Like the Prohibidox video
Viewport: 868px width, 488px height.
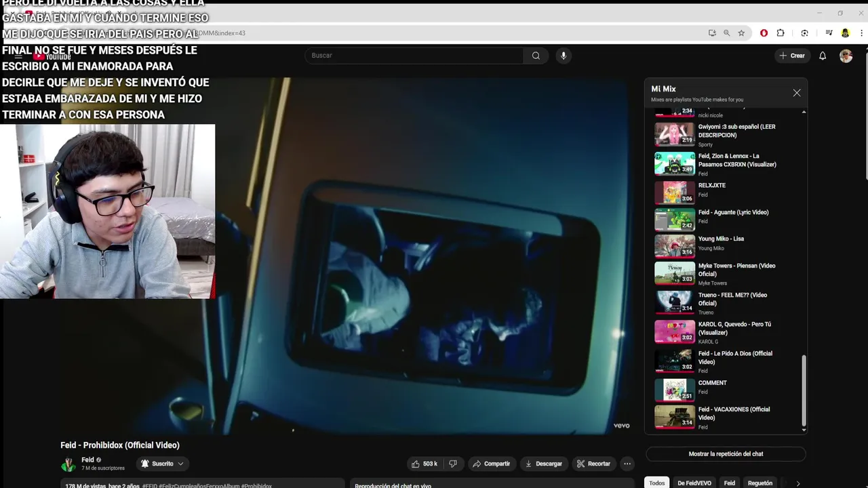click(x=425, y=464)
